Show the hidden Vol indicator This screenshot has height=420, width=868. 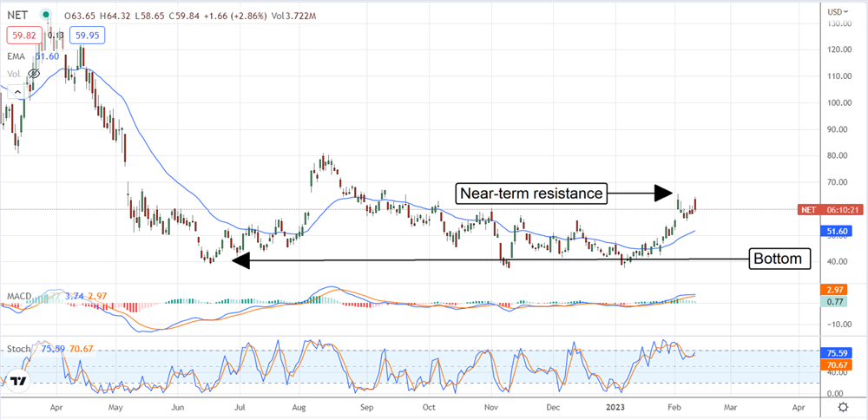coord(34,74)
